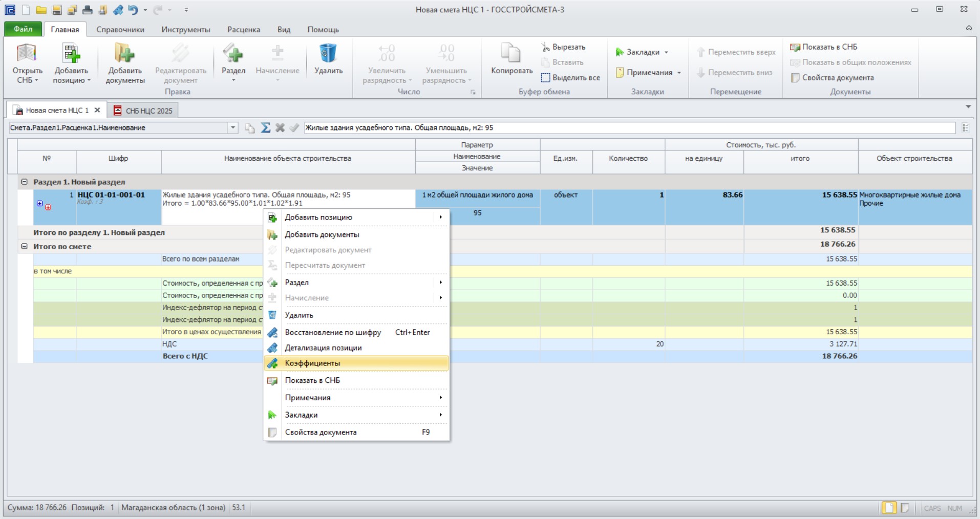Open the field path combo box dropdown

coord(233,127)
